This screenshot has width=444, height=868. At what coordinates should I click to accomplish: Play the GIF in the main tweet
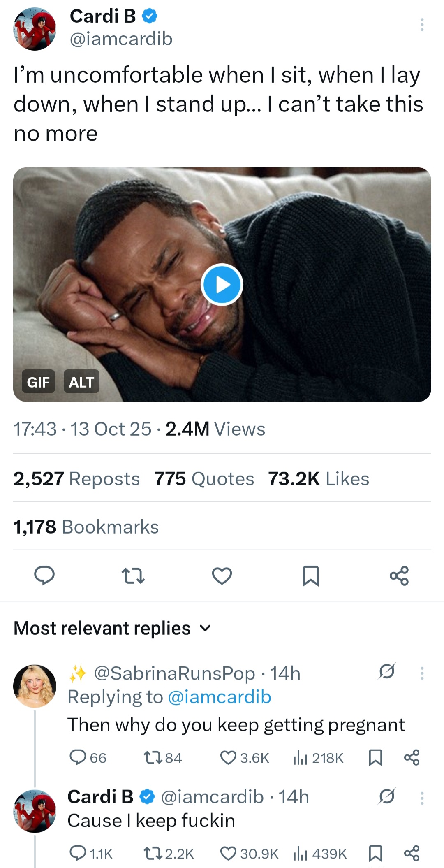pyautogui.click(x=222, y=285)
